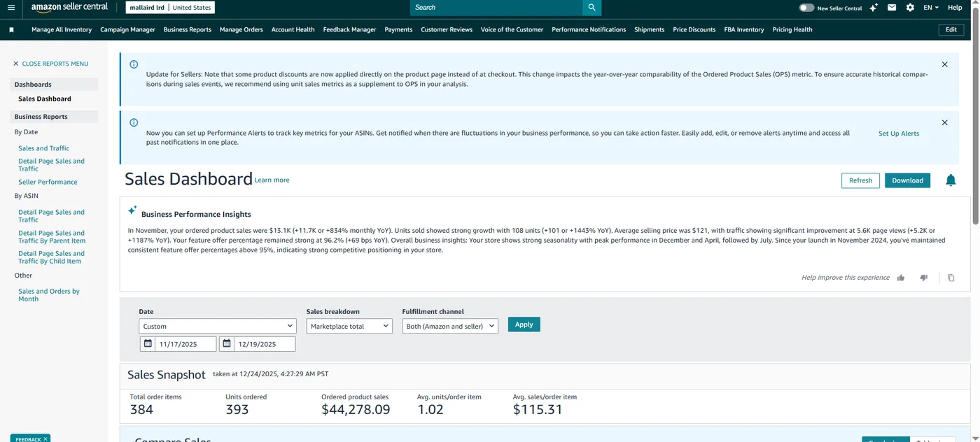Open Business Reports in top navigation
Image resolution: width=980 pixels, height=442 pixels.
[188, 30]
